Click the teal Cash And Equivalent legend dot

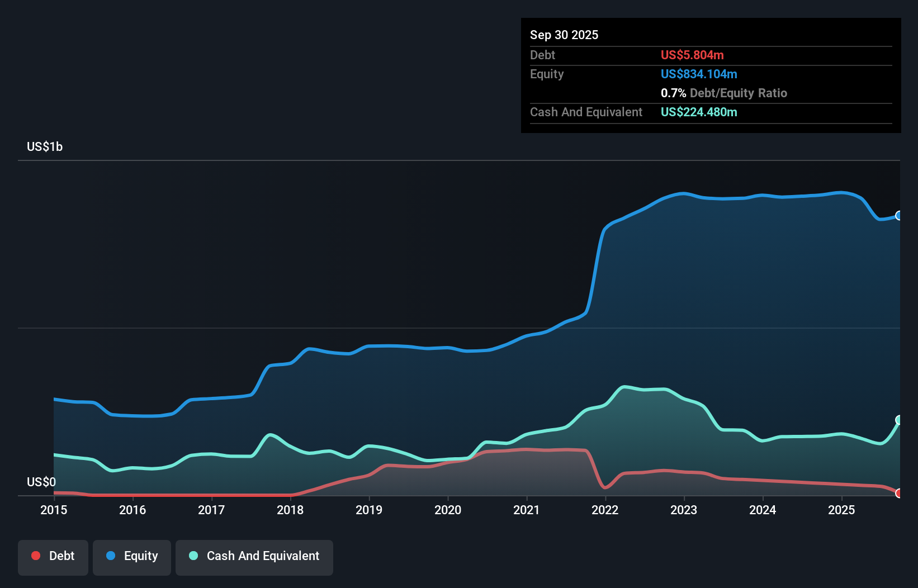193,556
